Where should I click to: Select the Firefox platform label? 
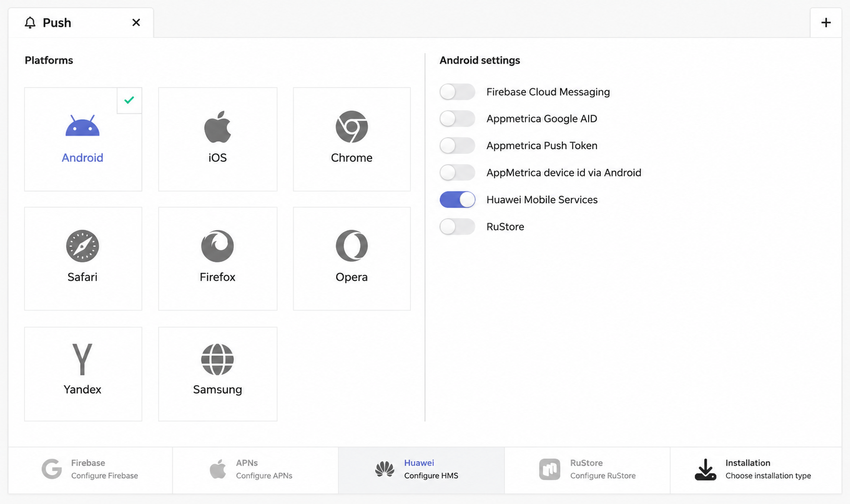tap(218, 277)
